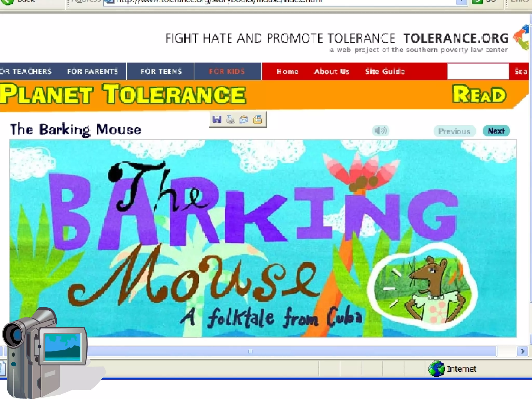The image size is (532, 399).
Task: Click the horizontal scrollbar right arrow
Action: (523, 351)
